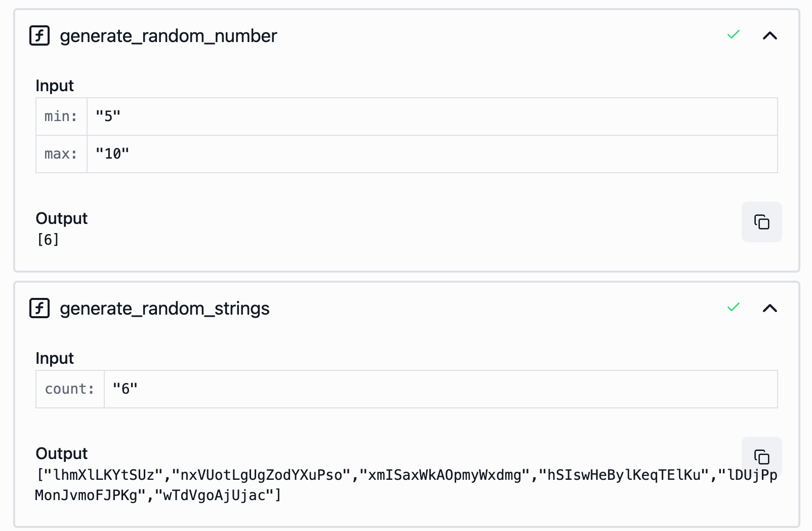Collapse the generate_random_number card

pos(770,35)
